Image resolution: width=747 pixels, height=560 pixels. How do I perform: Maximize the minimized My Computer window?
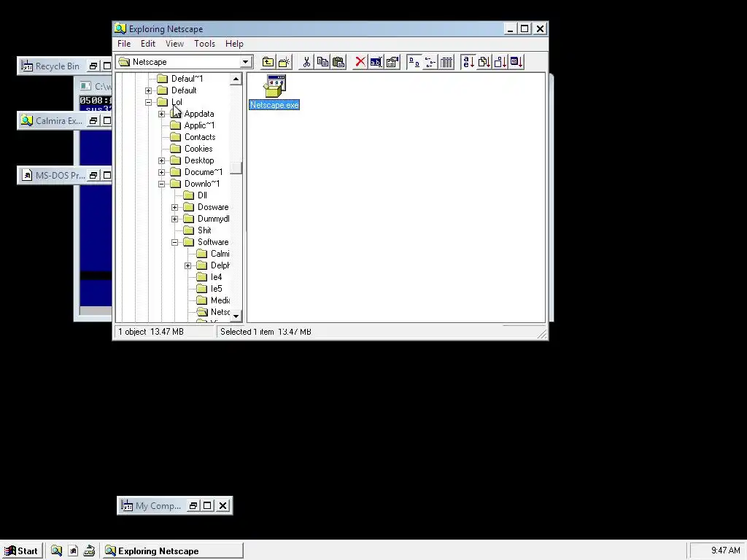(x=208, y=506)
